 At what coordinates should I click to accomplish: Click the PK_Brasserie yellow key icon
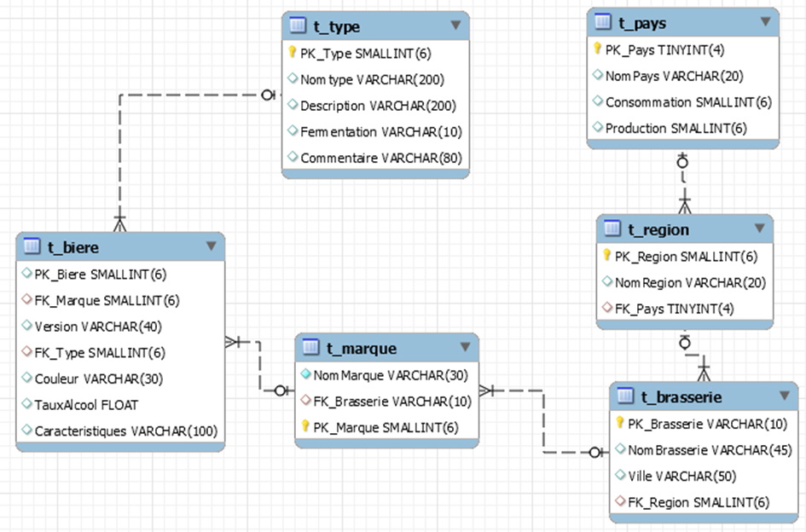click(x=619, y=423)
